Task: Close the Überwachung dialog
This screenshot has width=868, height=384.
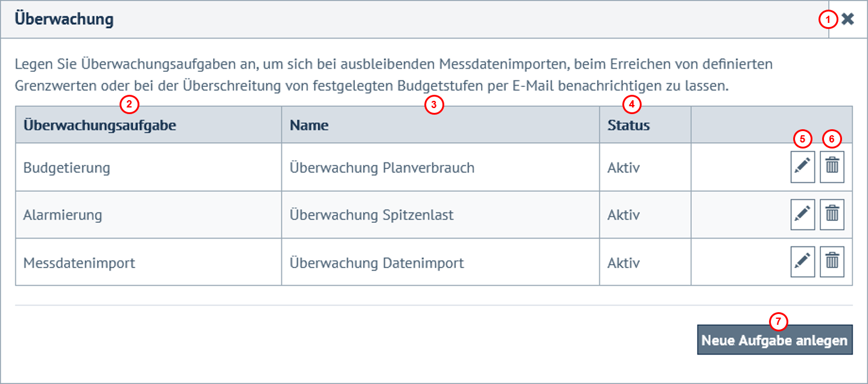Action: click(x=847, y=19)
